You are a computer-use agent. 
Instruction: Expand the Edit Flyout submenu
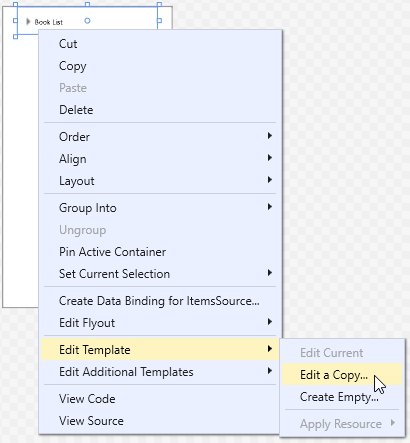(160, 323)
